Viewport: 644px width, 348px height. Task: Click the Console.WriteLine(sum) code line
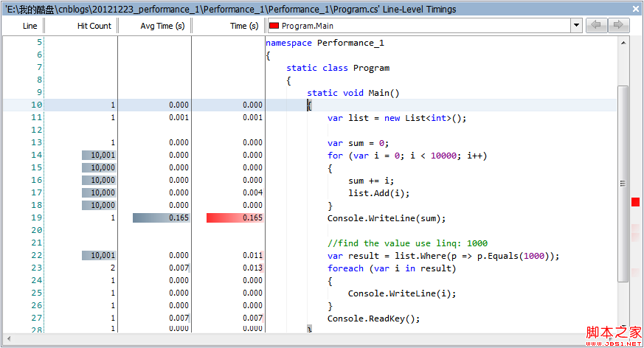pos(387,218)
